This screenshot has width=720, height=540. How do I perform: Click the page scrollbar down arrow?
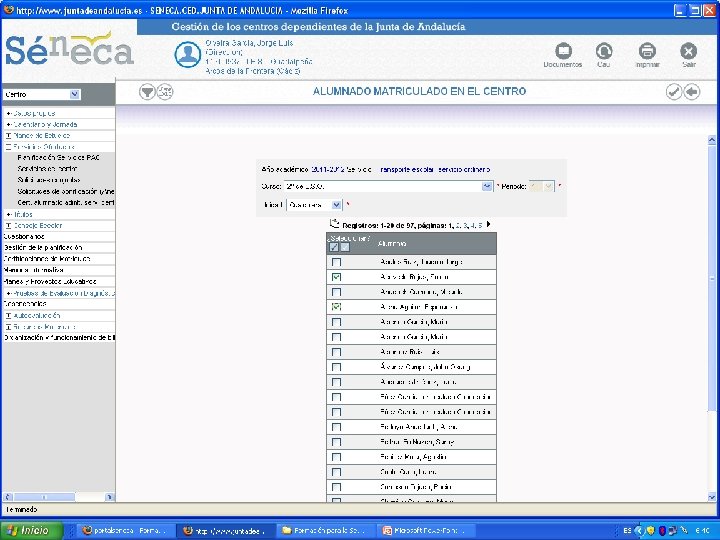tap(712, 497)
